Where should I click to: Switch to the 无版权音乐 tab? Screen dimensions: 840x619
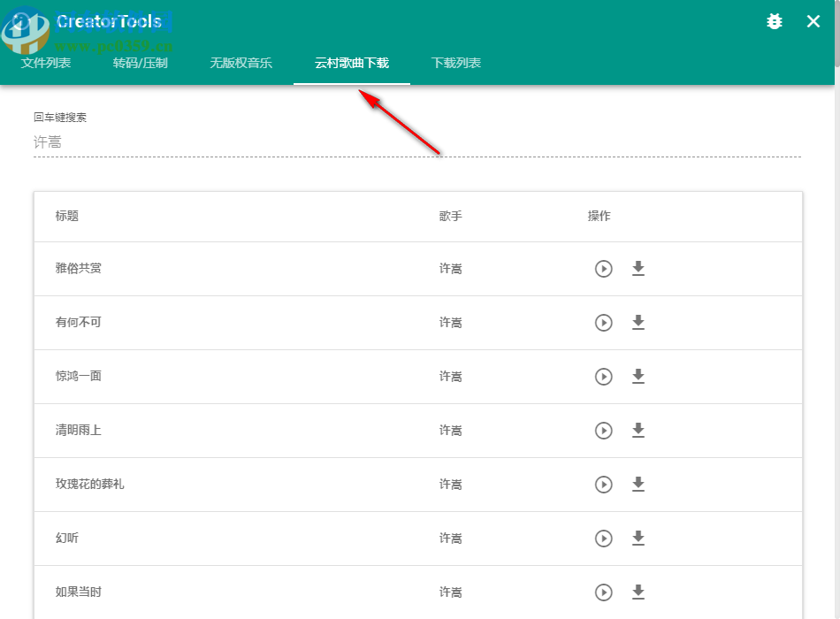(x=241, y=63)
